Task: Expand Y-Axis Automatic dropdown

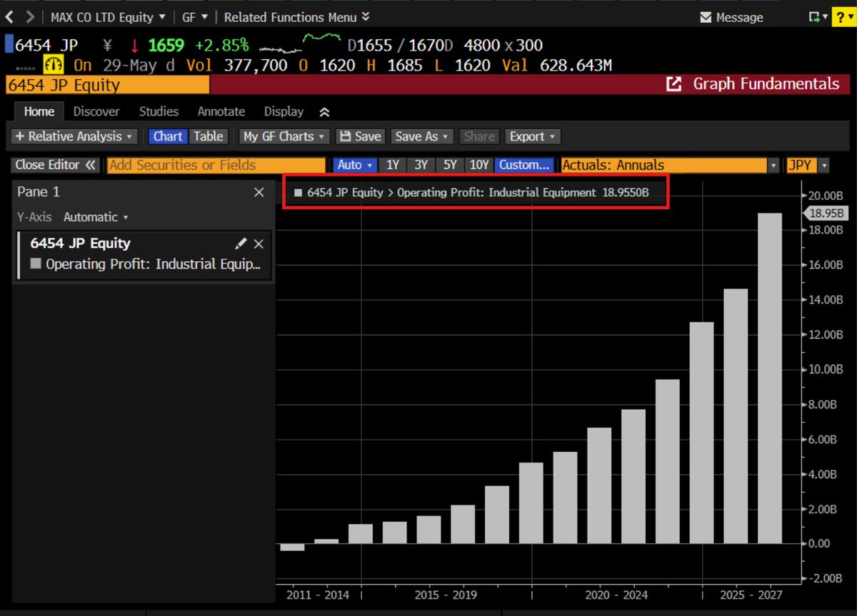Action: [x=96, y=217]
